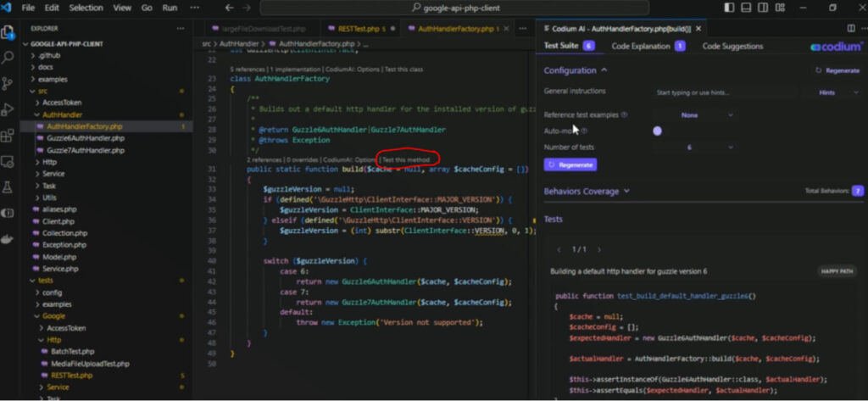Open customize layout icon
This screenshot has width=868, height=401.
780,8
